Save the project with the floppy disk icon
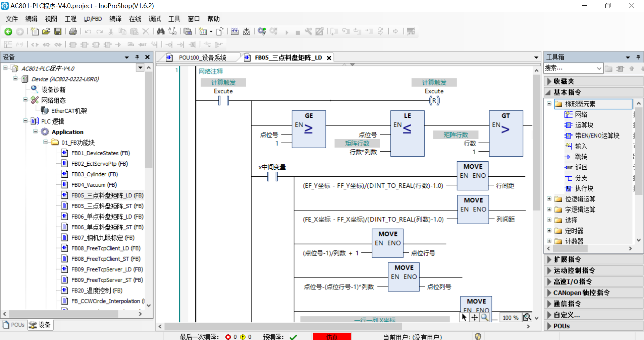 58,32
